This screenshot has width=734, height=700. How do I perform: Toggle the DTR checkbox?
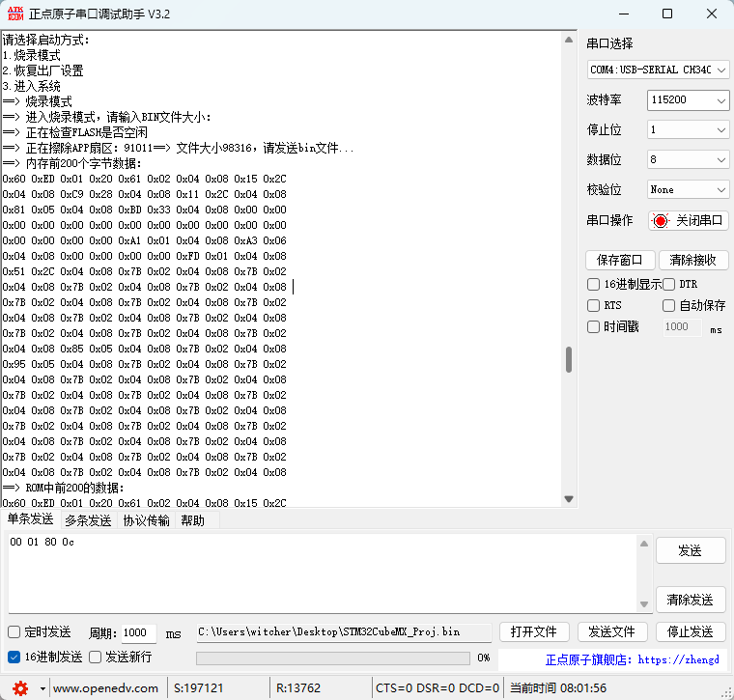click(x=668, y=284)
